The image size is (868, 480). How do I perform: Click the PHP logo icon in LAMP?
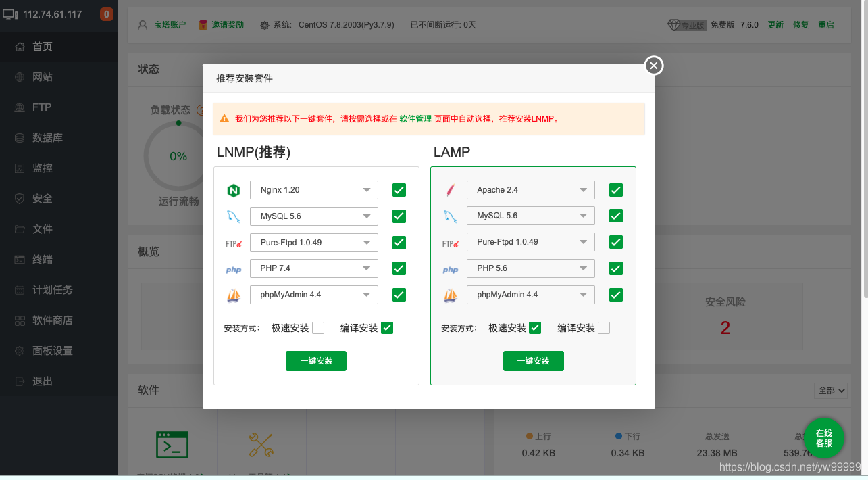[450, 270]
